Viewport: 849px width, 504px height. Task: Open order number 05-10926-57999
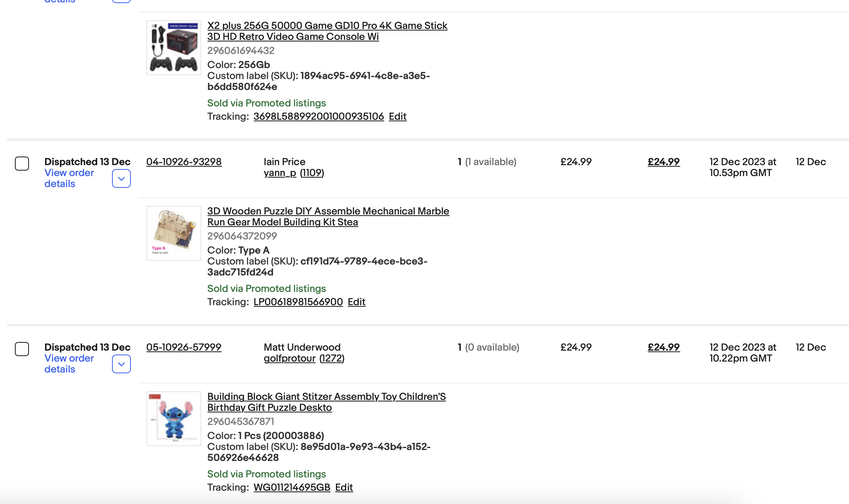[x=184, y=347]
